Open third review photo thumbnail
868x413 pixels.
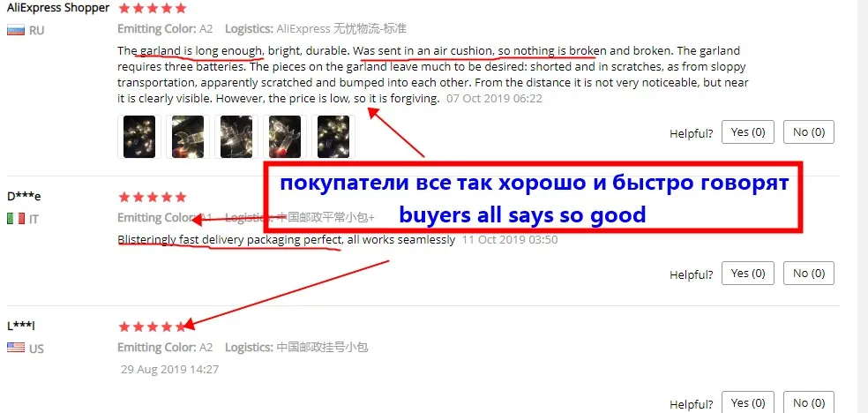point(236,137)
